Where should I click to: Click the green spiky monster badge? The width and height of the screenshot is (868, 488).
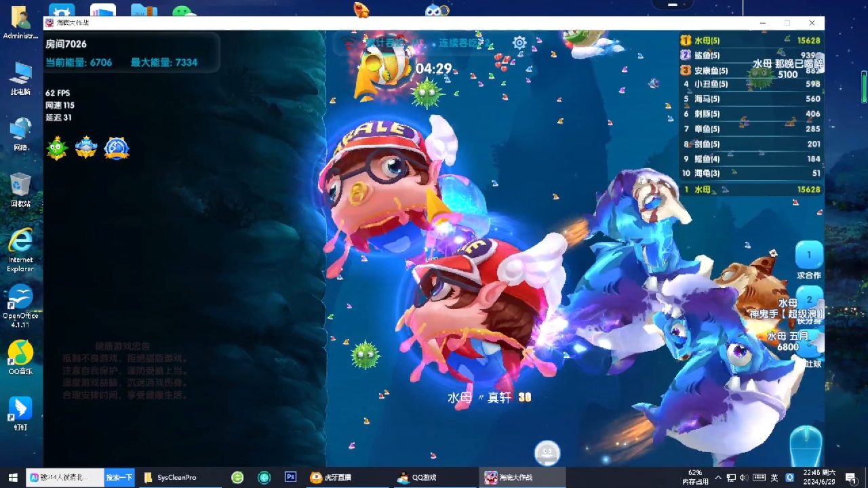point(57,148)
